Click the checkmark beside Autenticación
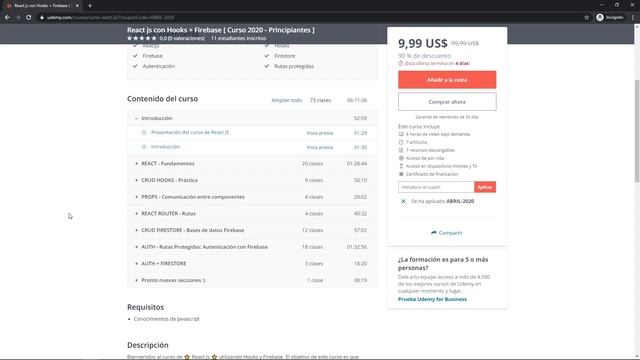This screenshot has height=360, width=640. pyautogui.click(x=135, y=66)
